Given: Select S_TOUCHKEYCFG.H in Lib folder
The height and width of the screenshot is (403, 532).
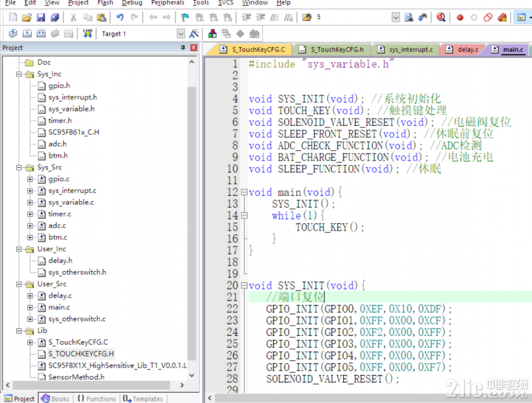Looking at the screenshot, I should (x=81, y=354).
